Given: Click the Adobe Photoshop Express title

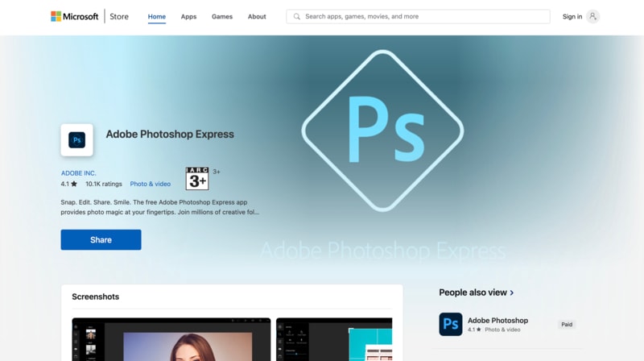Looking at the screenshot, I should [170, 134].
